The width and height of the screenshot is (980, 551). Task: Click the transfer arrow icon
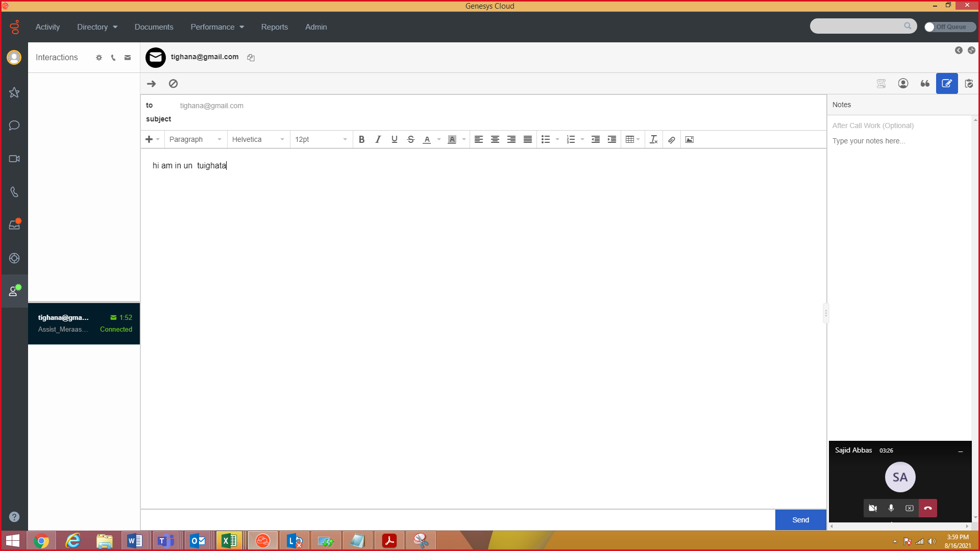pos(151,84)
